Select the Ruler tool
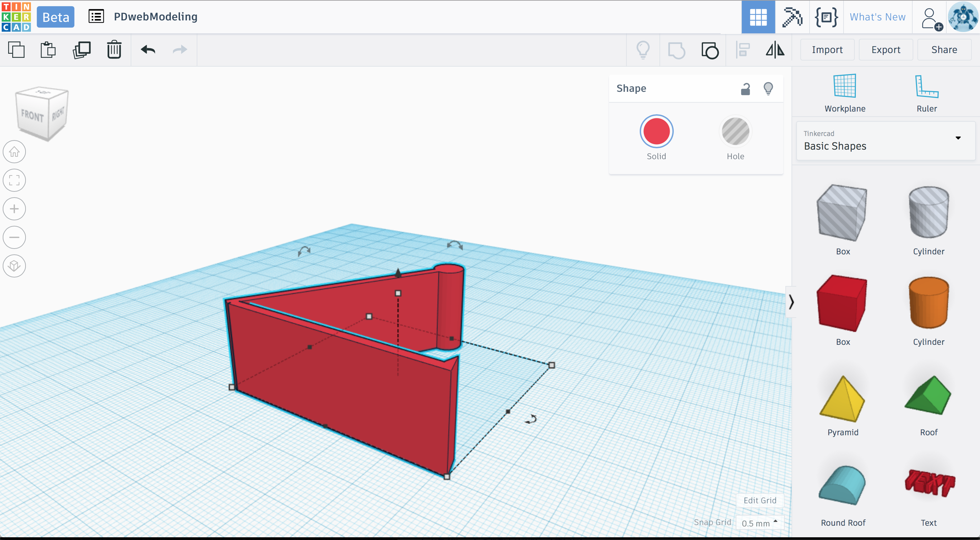 tap(926, 93)
